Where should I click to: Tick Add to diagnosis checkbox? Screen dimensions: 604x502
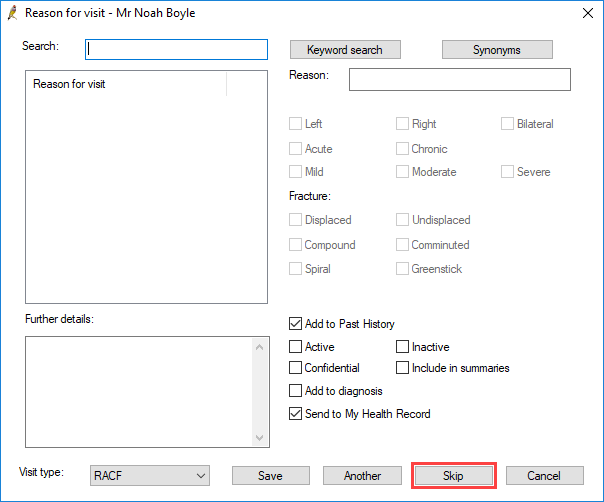coord(295,391)
